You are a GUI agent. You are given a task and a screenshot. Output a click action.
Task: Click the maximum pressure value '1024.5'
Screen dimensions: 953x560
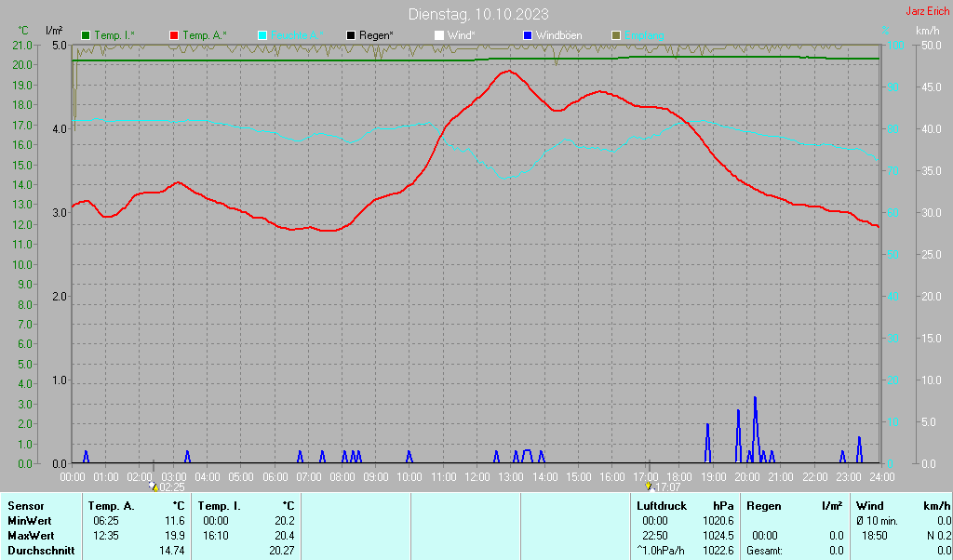(718, 536)
